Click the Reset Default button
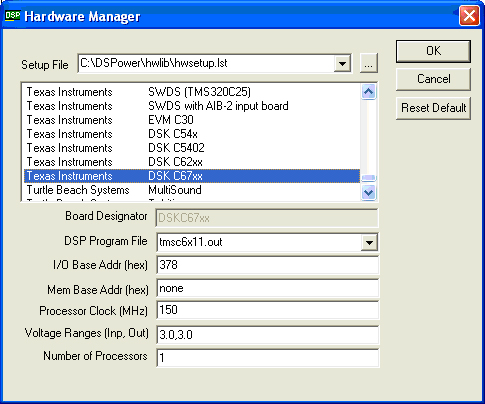Screen dimensions: 485x404 click(x=433, y=108)
